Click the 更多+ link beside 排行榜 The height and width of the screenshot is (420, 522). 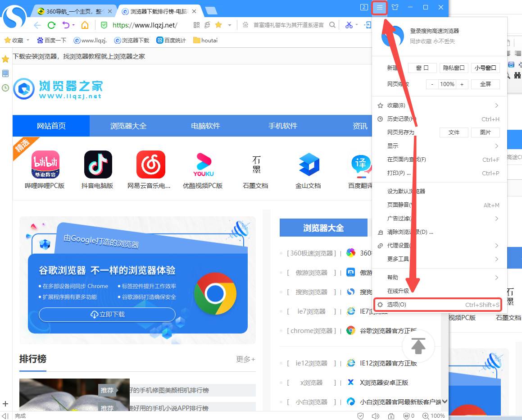tap(245, 359)
